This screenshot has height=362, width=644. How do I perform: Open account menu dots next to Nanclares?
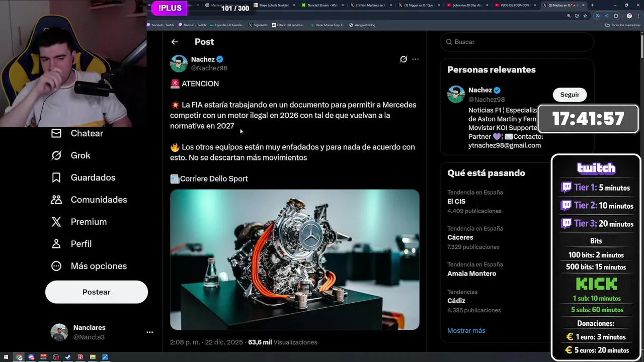[x=149, y=332]
